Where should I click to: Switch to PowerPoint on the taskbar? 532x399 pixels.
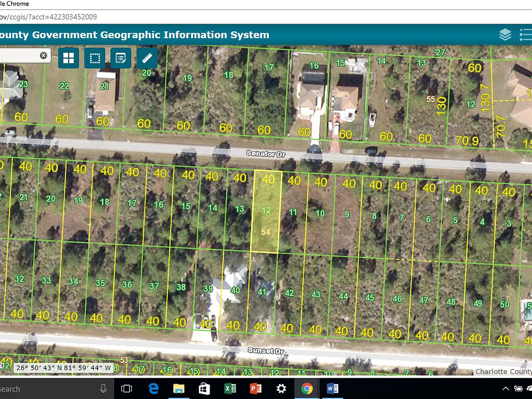pos(255,389)
